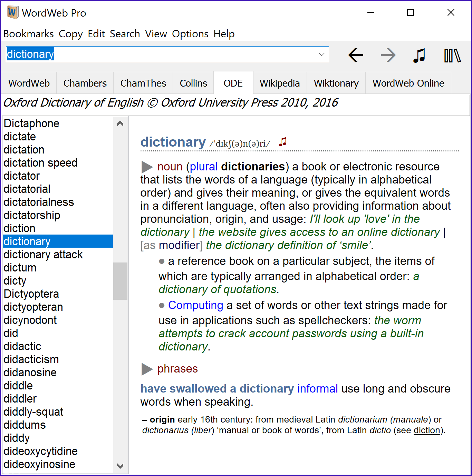Viewport: 472px width, 476px height.
Task: Click the back navigation arrow
Action: pyautogui.click(x=356, y=55)
